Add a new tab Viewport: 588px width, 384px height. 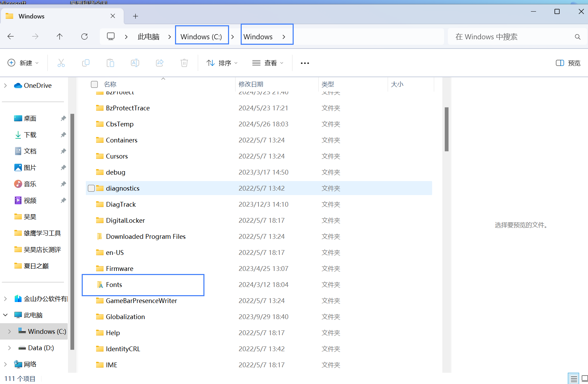pyautogui.click(x=136, y=16)
